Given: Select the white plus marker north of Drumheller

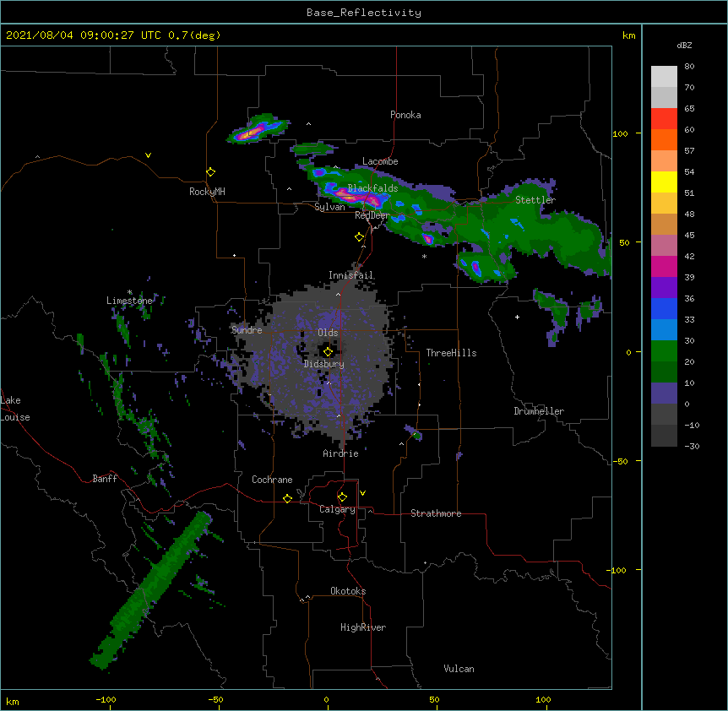Looking at the screenshot, I should click(x=517, y=317).
